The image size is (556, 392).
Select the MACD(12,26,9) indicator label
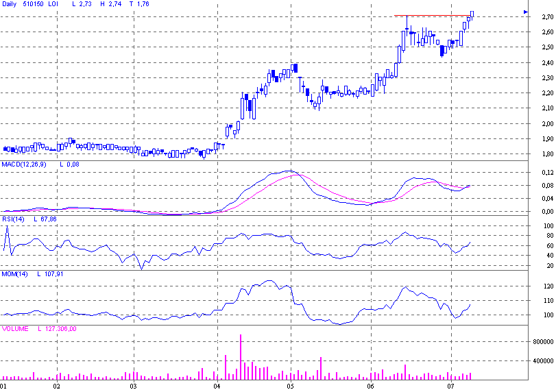24,164
